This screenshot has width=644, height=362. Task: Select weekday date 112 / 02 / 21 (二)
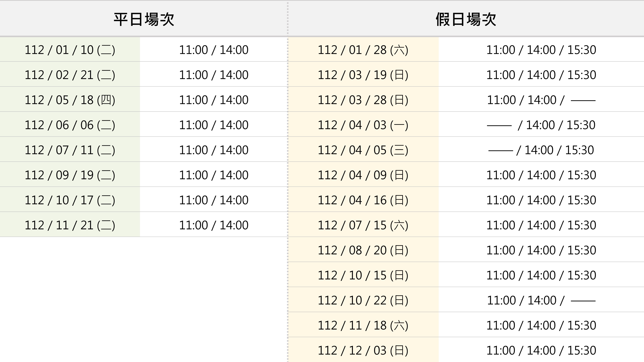pyautogui.click(x=70, y=75)
